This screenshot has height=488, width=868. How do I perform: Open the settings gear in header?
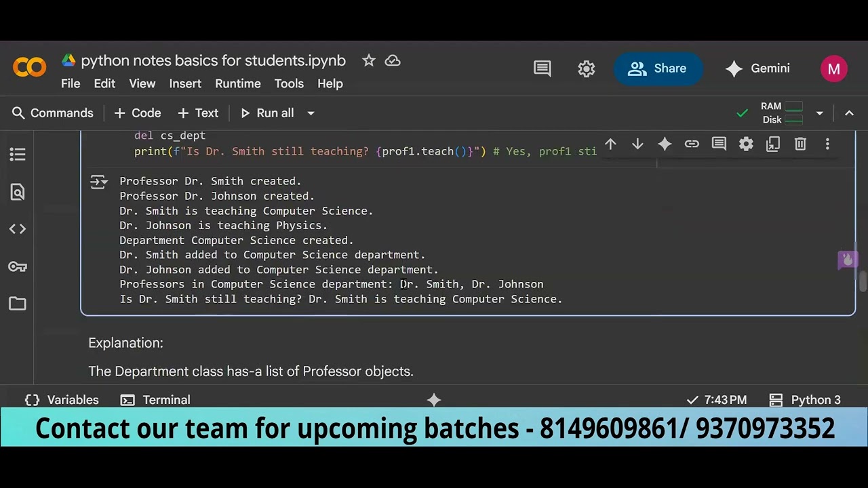pos(587,68)
